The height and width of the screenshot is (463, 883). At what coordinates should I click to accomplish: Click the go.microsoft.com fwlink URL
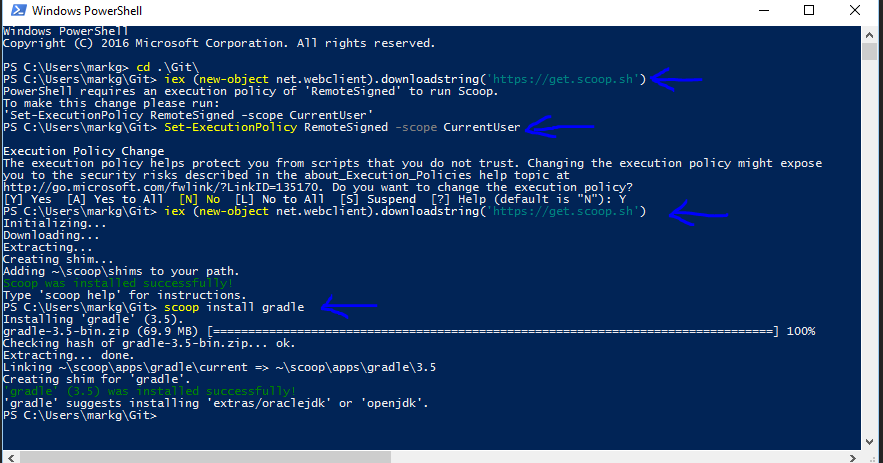click(162, 187)
